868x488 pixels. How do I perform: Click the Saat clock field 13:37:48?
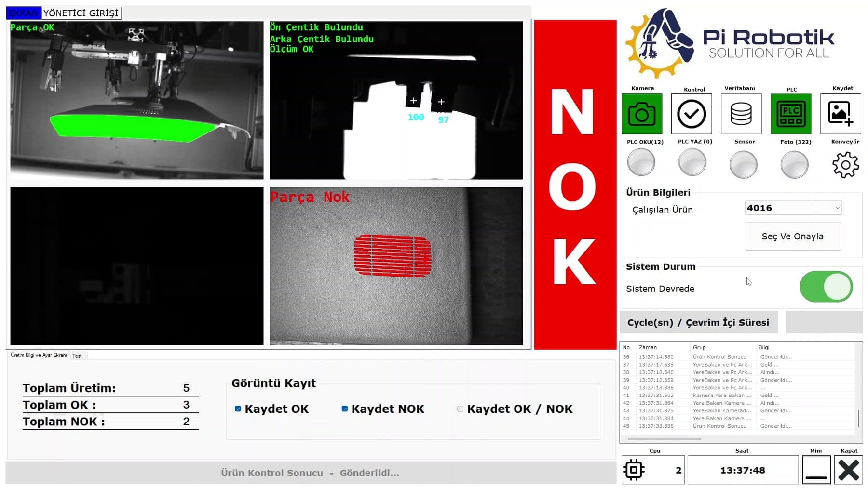click(x=743, y=470)
